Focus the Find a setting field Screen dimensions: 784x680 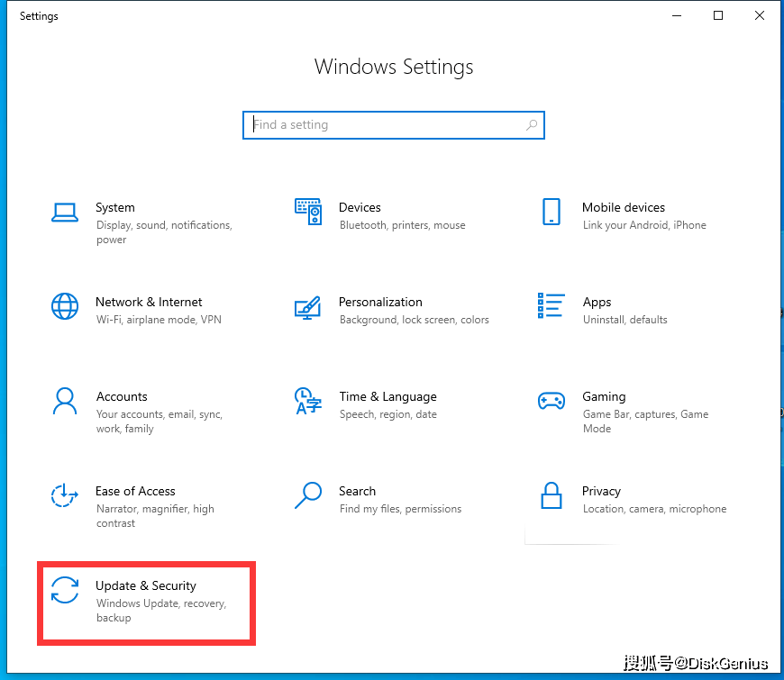tap(394, 125)
